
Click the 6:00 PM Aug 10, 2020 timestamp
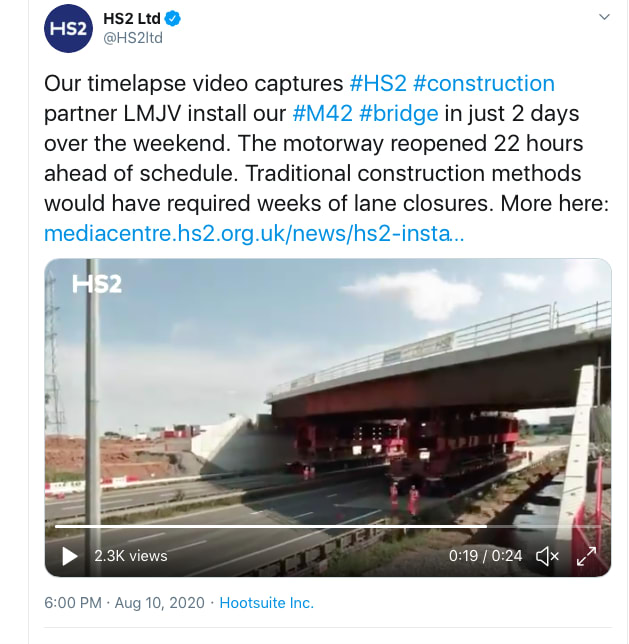[x=124, y=603]
